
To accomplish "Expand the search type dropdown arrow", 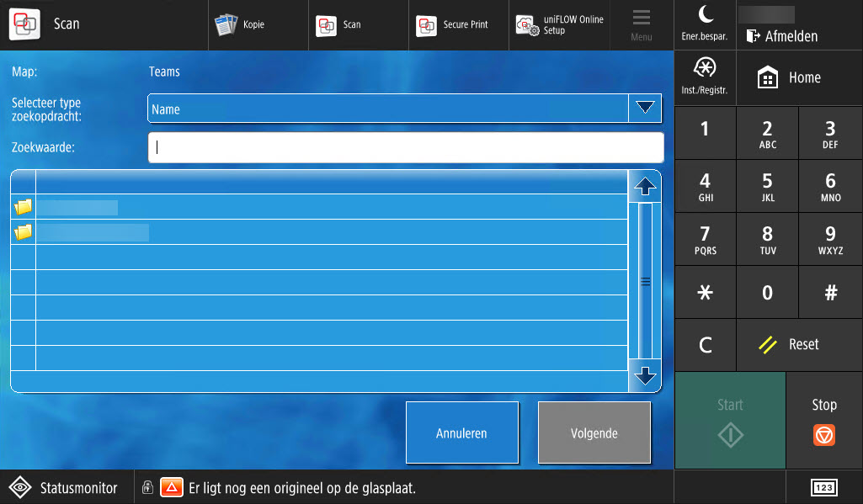I will 645,109.
